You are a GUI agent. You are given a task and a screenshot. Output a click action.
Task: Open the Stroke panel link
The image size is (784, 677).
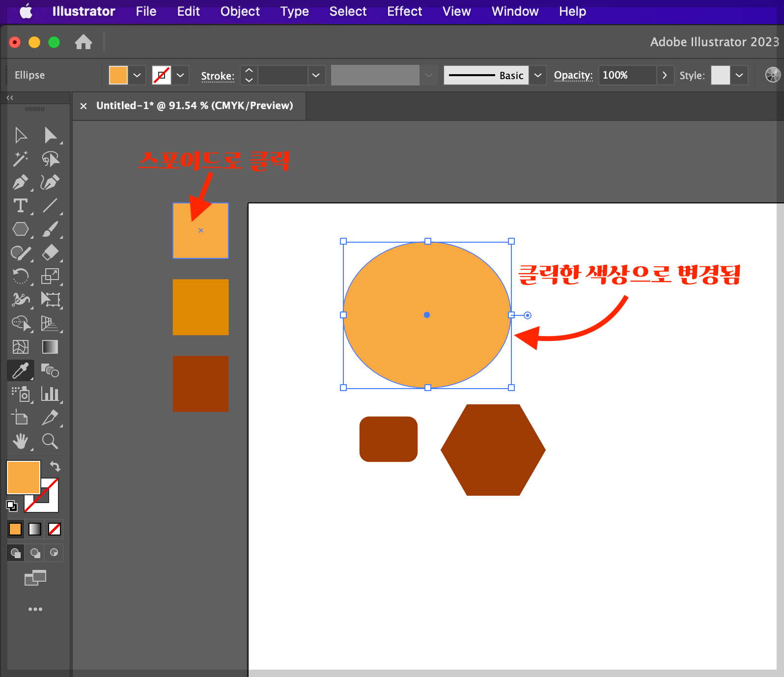coord(218,76)
